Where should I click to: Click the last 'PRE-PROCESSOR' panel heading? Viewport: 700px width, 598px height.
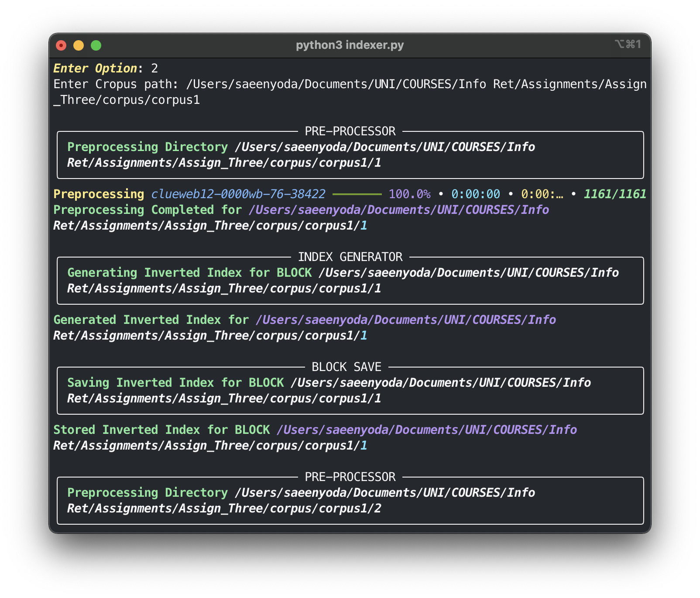coord(350,477)
